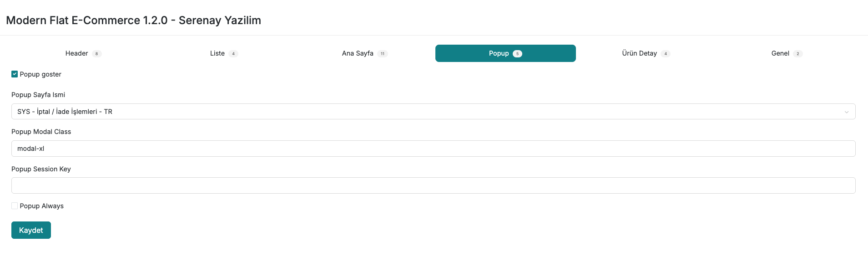The image size is (868, 257).
Task: Click the count badge beside Ürün Detay
Action: coord(666,54)
